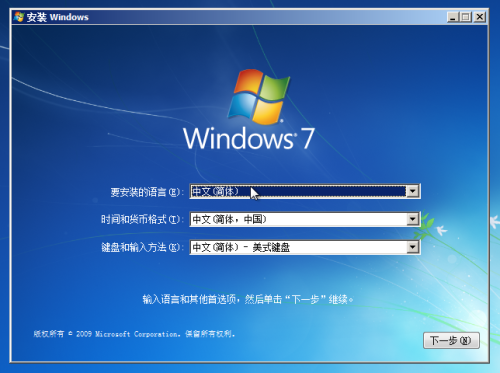Click the 中文(简体，中国) time format field
This screenshot has width=500, height=373.
click(x=305, y=219)
